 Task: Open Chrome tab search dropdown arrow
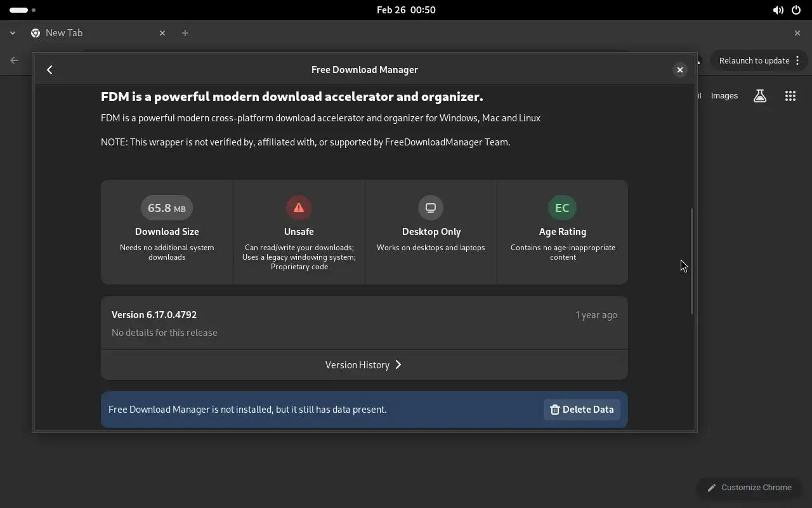13,33
